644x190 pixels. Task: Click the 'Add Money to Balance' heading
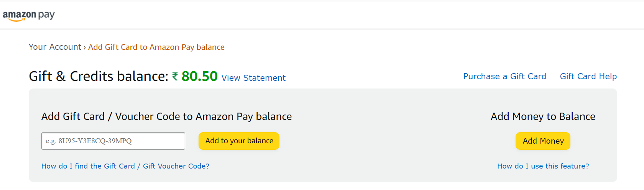(543, 116)
